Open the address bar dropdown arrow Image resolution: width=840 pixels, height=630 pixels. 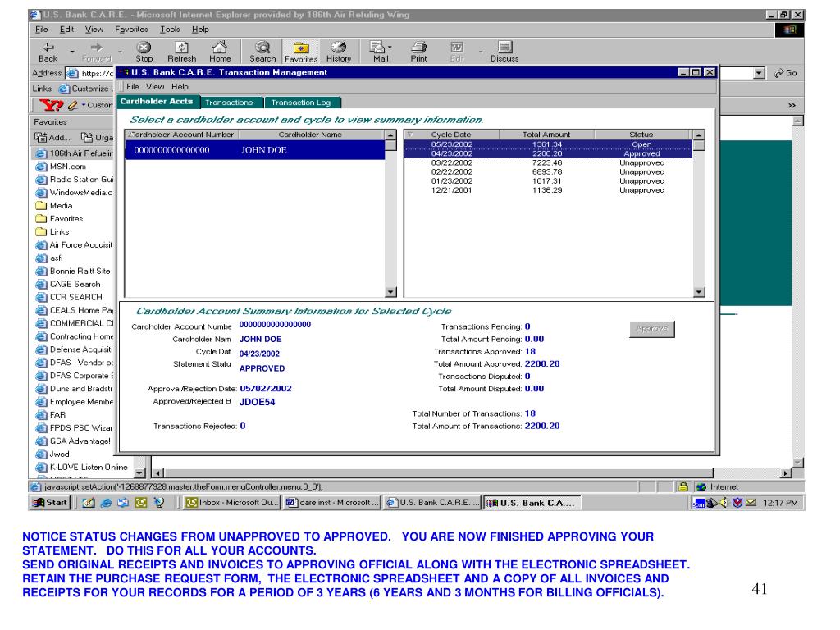pos(759,73)
